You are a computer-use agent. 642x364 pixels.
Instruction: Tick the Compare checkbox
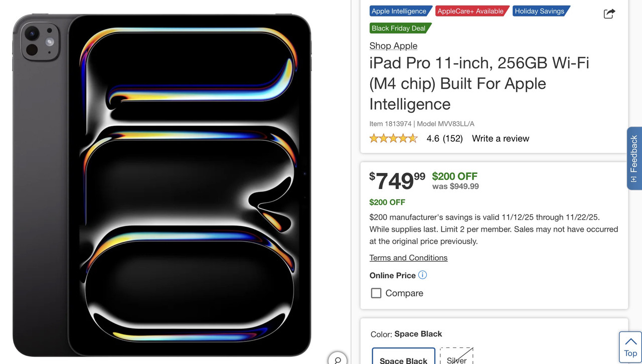click(x=376, y=293)
